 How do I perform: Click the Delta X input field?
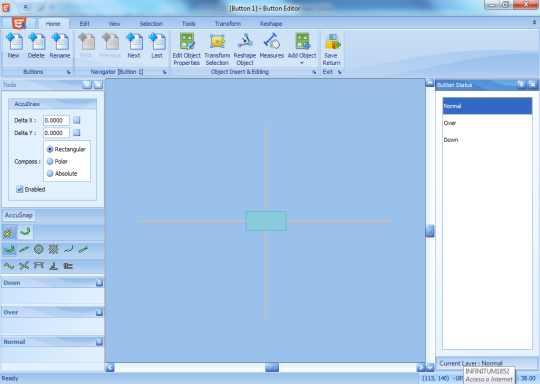tap(56, 120)
